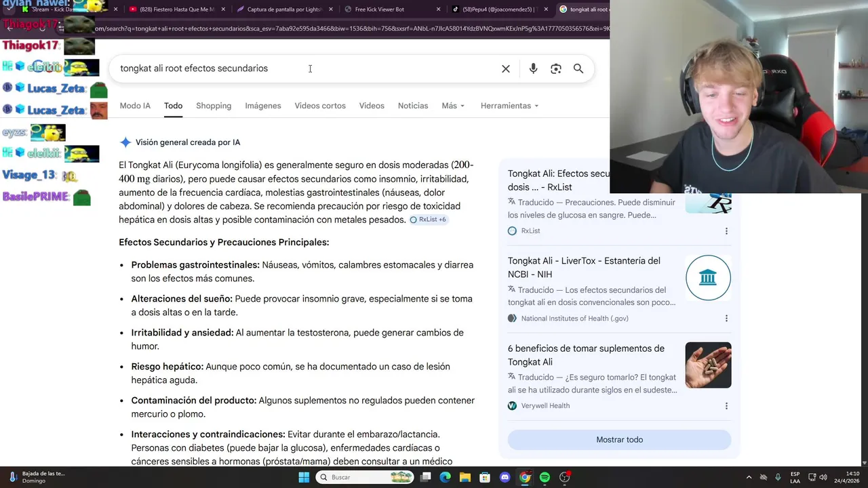Open '6 beneficios de tomar suplementos' link
868x488 pixels.
pyautogui.click(x=586, y=355)
